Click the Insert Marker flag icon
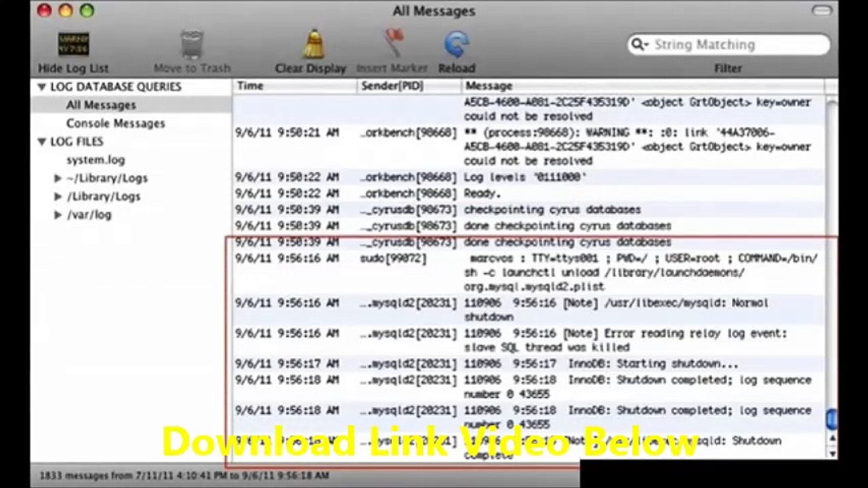 [392, 43]
